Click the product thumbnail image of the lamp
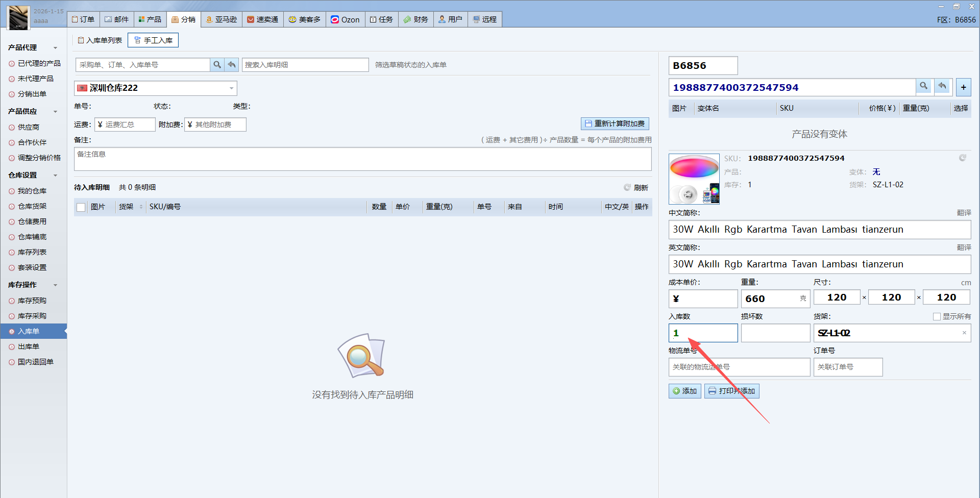This screenshot has width=980, height=498. click(x=694, y=179)
